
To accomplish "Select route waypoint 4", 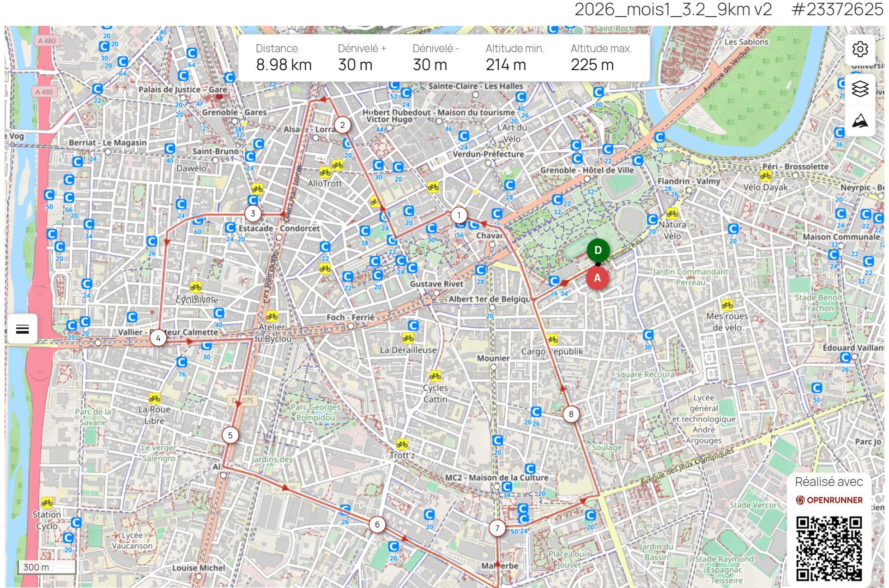I will [x=158, y=338].
